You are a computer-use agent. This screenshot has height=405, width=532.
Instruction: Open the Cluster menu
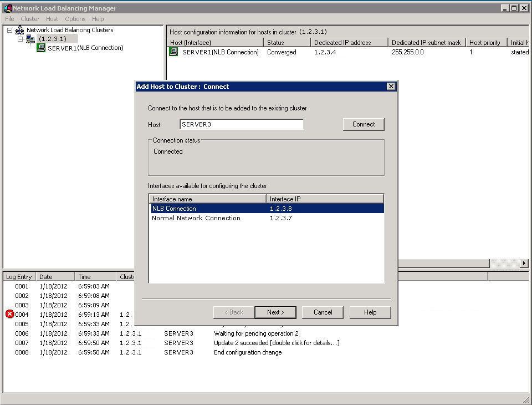30,19
